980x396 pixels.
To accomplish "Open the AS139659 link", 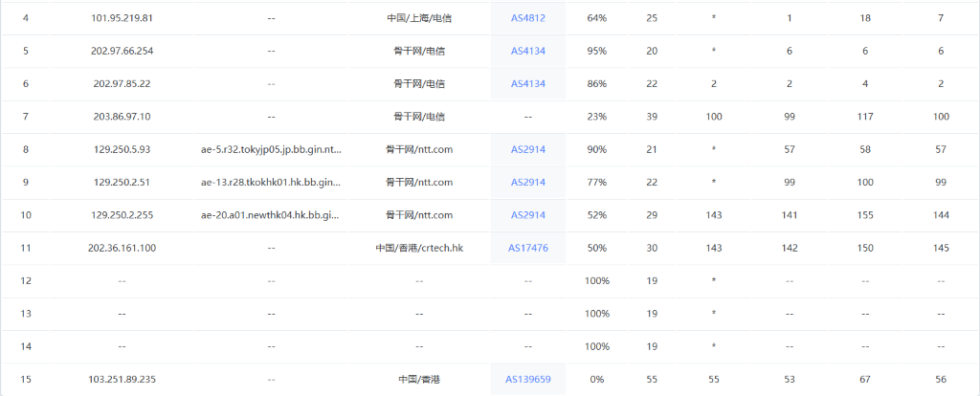I will click(x=528, y=379).
